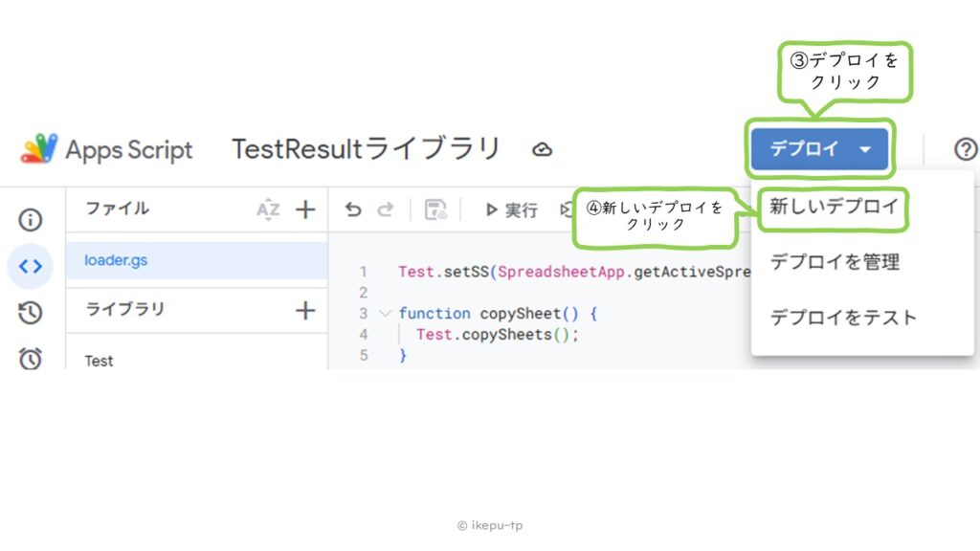Add a new file with plus icon
Screen dimensions: 980x551
click(305, 209)
